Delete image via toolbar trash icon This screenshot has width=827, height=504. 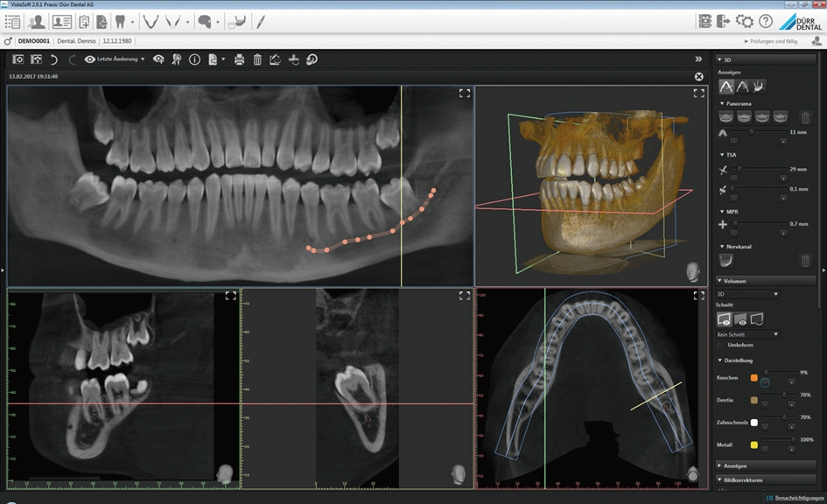coord(257,59)
